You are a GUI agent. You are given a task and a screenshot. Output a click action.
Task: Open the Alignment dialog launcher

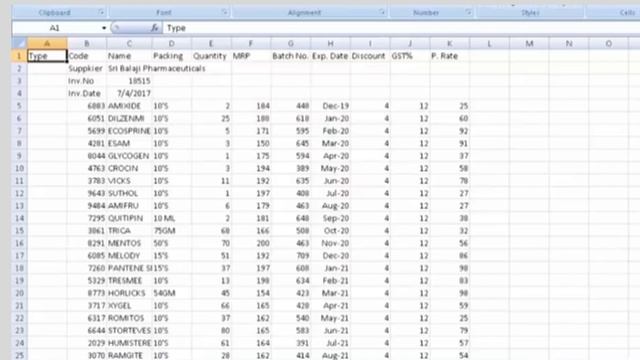[x=381, y=12]
